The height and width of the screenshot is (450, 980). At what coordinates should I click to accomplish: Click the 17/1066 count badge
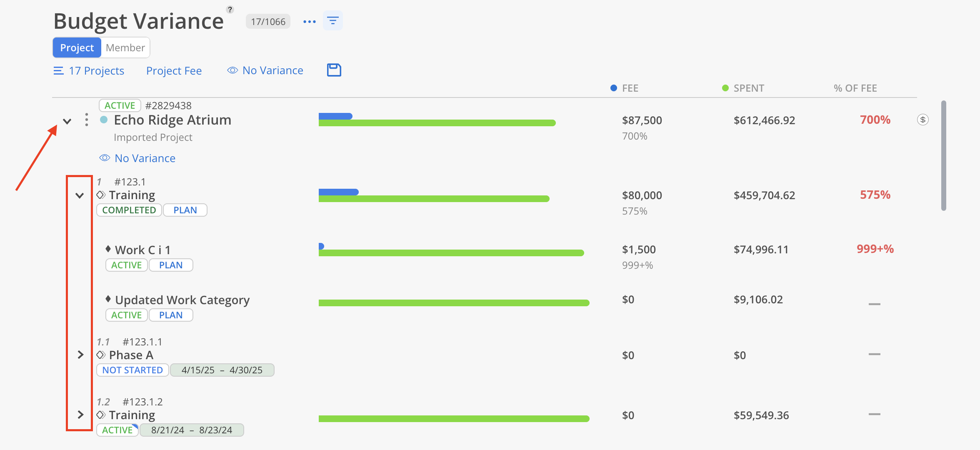coord(268,22)
